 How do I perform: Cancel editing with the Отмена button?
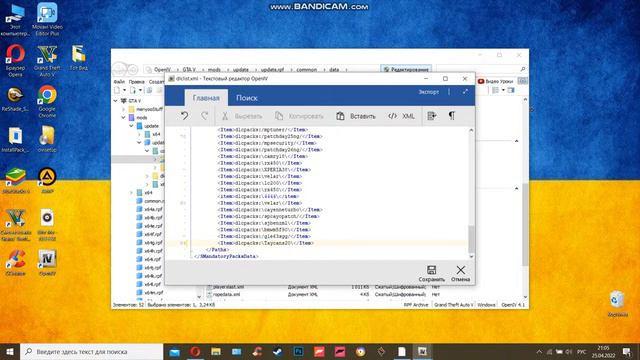[x=460, y=273]
